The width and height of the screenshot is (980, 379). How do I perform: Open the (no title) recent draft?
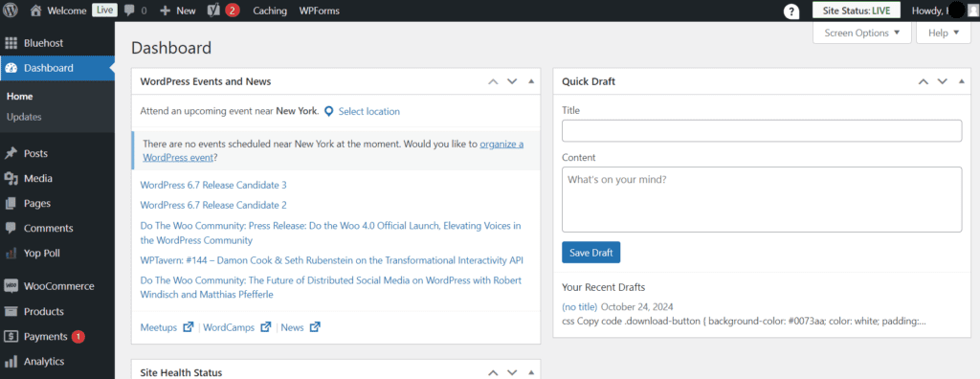(x=579, y=307)
